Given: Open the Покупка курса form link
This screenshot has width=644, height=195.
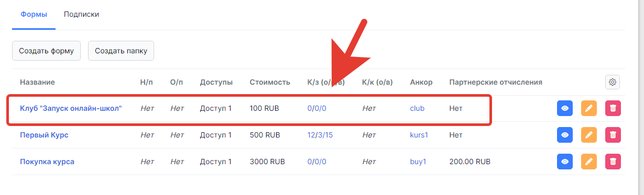Looking at the screenshot, I should tap(47, 162).
